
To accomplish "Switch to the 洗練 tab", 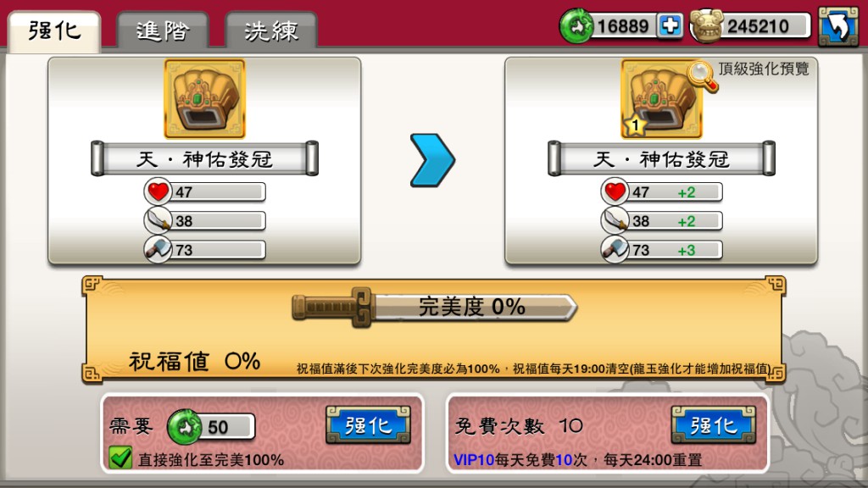I will (271, 31).
